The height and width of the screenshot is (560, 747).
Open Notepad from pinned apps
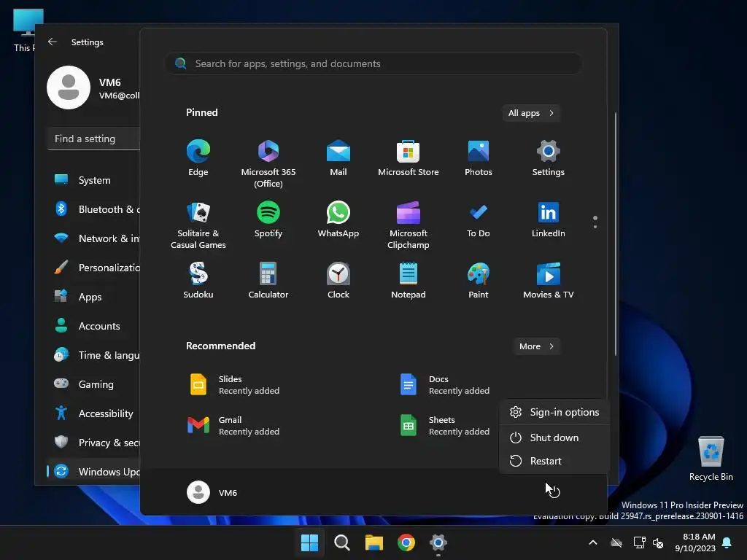409,281
